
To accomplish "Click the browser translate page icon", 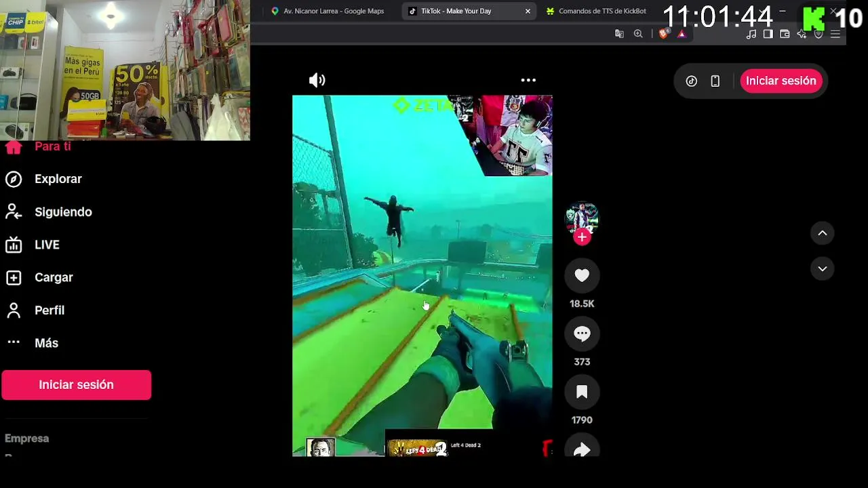I will coord(619,34).
